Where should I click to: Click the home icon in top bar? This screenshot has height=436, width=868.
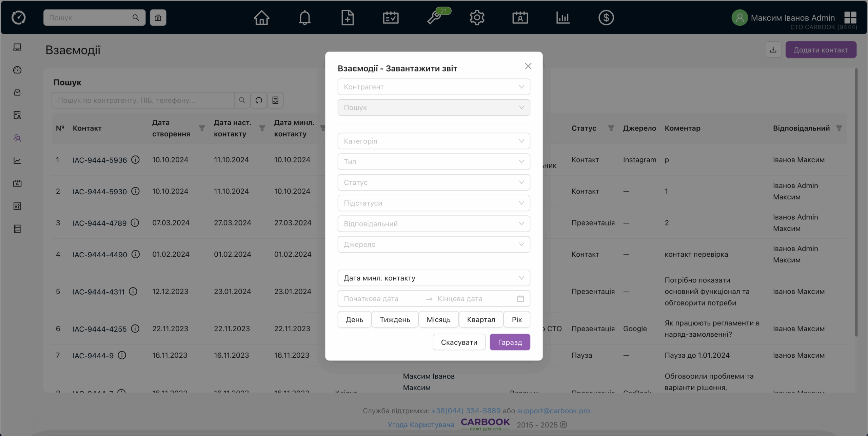pos(261,18)
